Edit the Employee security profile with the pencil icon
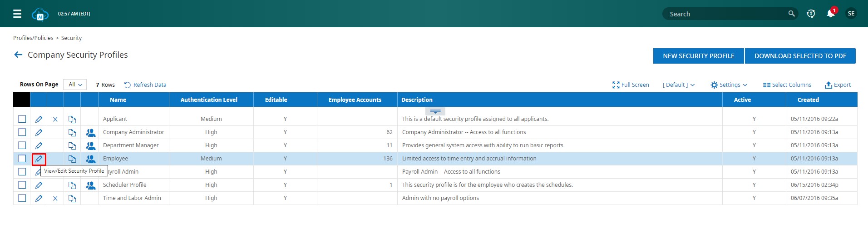 39,159
